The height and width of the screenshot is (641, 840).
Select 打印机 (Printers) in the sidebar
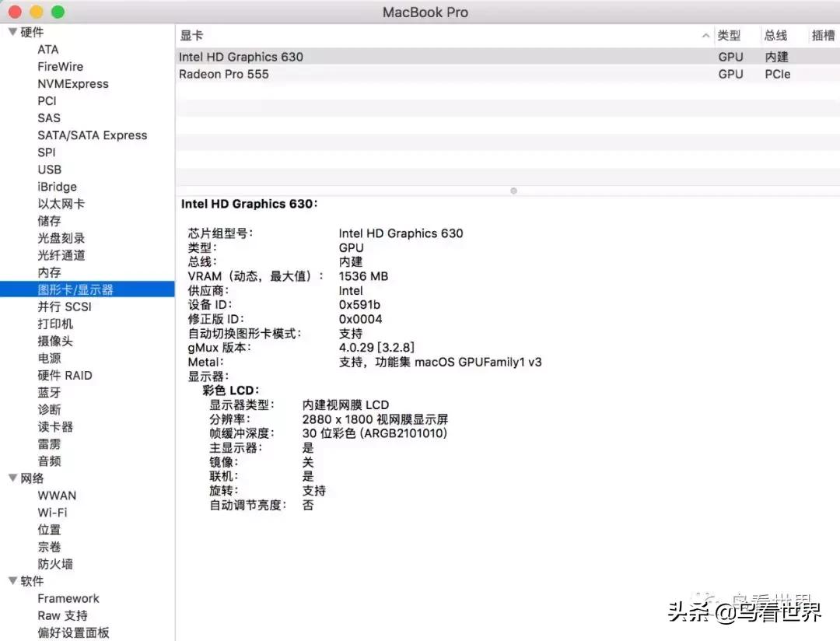(55, 324)
